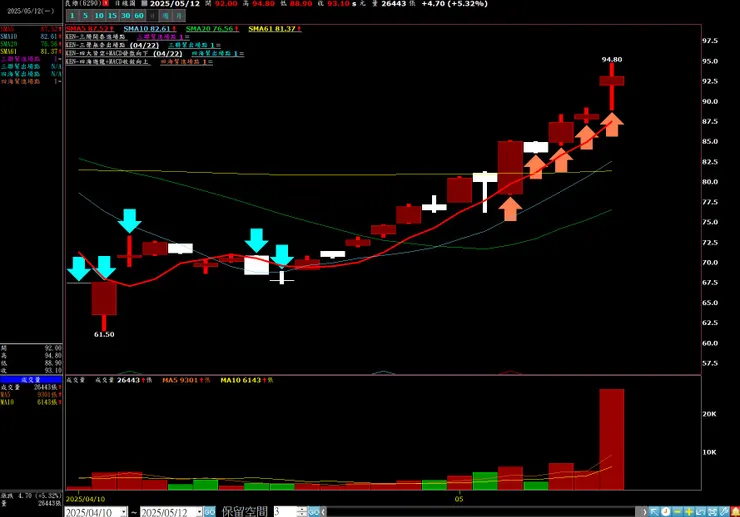Click the red icon beside stock code 6290
This screenshot has width=740, height=517.
tap(105, 3)
